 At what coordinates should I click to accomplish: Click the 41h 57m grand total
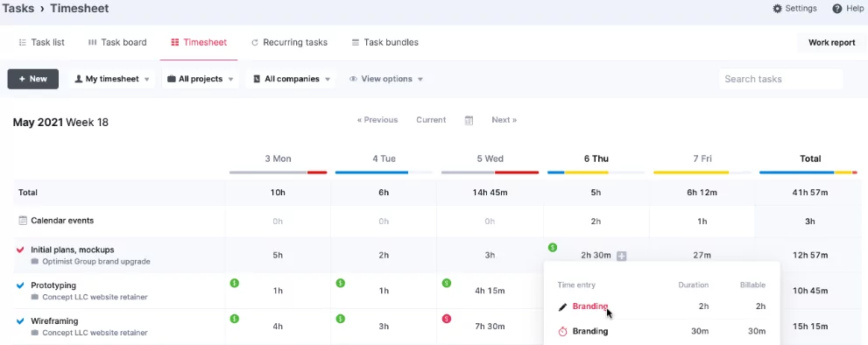(x=810, y=193)
